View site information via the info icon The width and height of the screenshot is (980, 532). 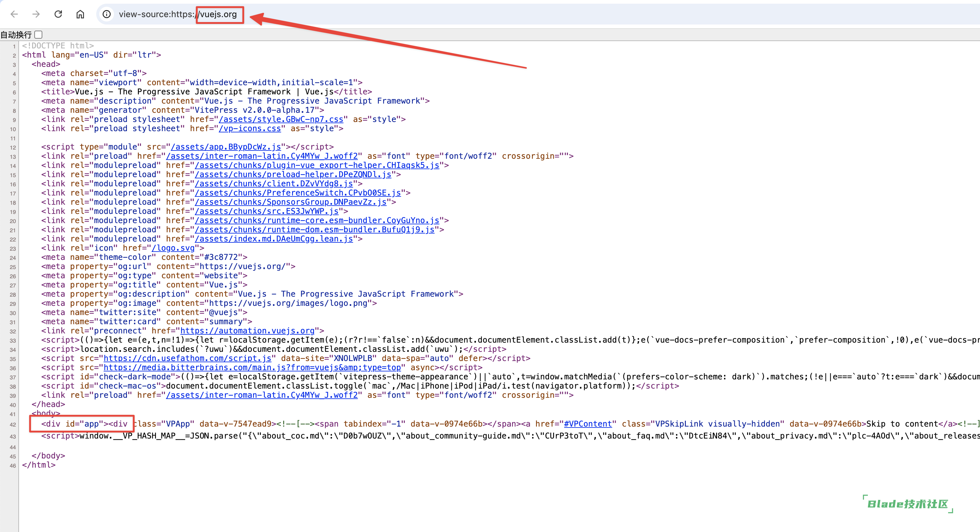point(107,14)
